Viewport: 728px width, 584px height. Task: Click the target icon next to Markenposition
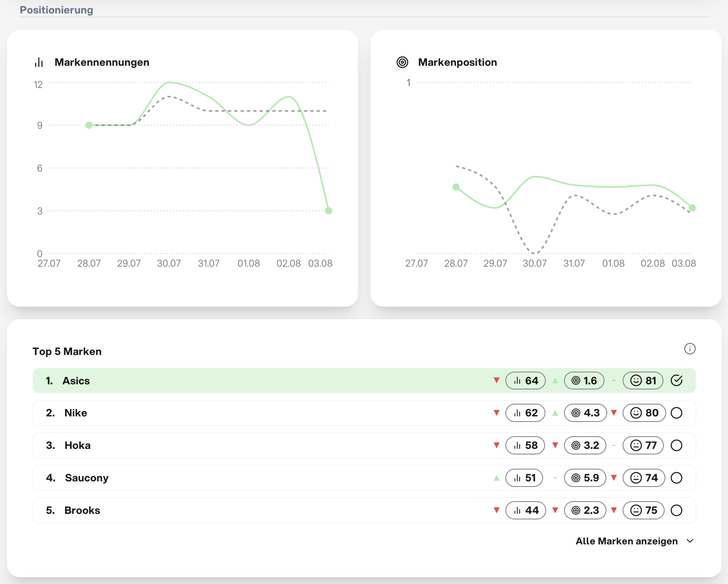402,62
